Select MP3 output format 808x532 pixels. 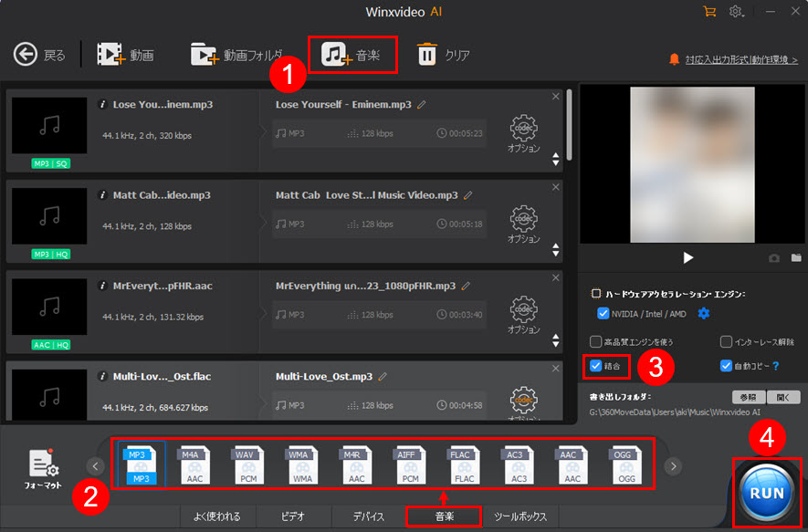pos(142,464)
